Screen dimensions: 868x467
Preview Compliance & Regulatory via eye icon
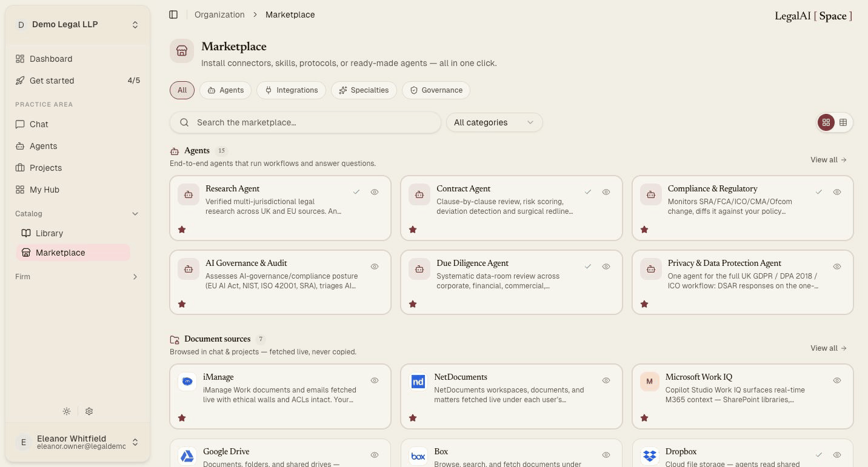(x=837, y=192)
